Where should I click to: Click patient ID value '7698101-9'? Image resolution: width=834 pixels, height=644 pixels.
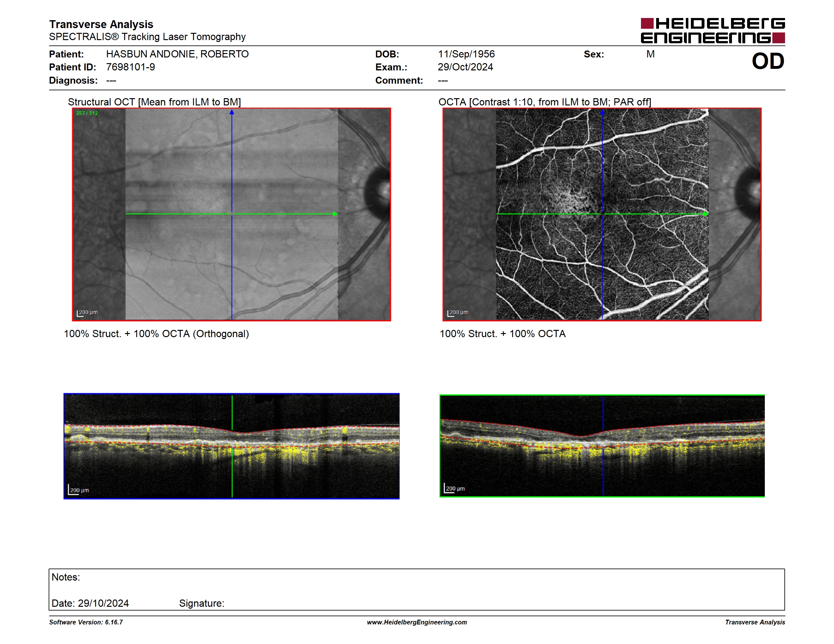(x=130, y=67)
